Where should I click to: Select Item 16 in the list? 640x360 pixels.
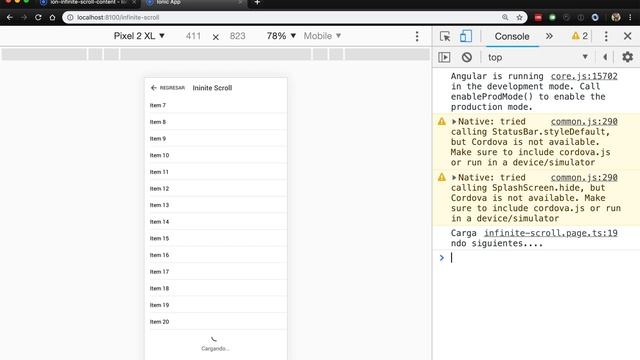[216, 255]
